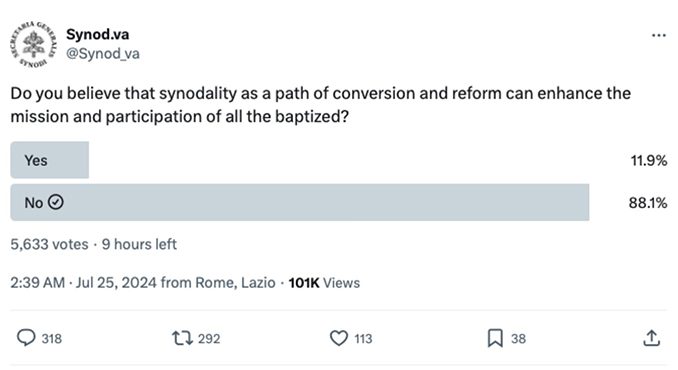The width and height of the screenshot is (678, 370).
Task: Click the retweet arrows icon
Action: tap(182, 338)
